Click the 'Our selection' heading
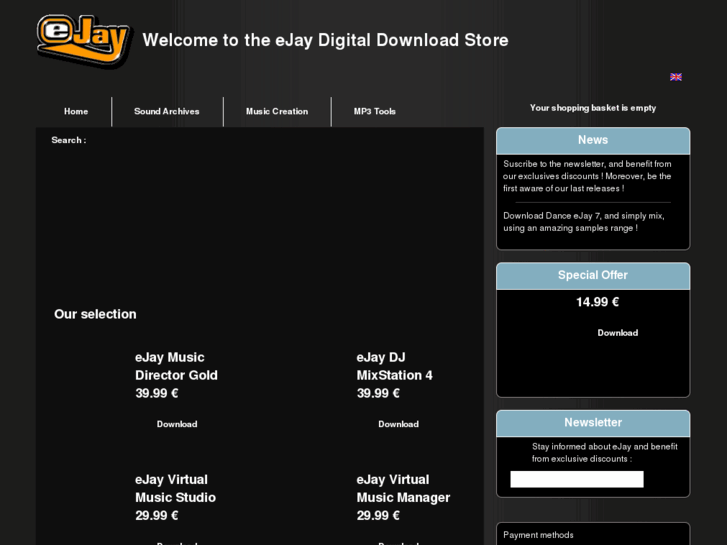The height and width of the screenshot is (545, 727). coord(95,314)
